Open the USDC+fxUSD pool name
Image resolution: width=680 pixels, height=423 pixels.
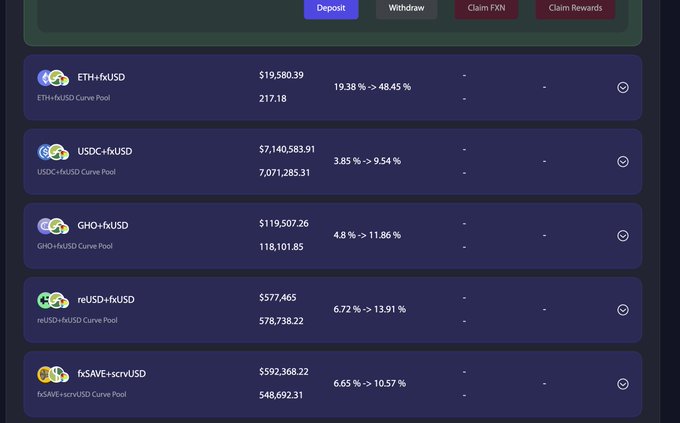click(x=105, y=151)
